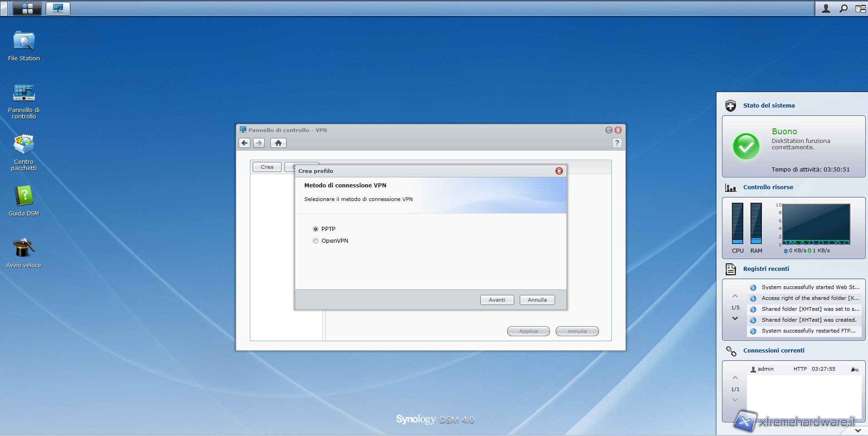The width and height of the screenshot is (868, 436).
Task: Open the control panel help question mark
Action: click(x=617, y=143)
